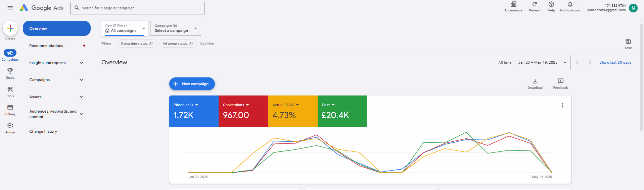This screenshot has width=644, height=190.
Task: Click Show last 30 days link
Action: click(615, 63)
